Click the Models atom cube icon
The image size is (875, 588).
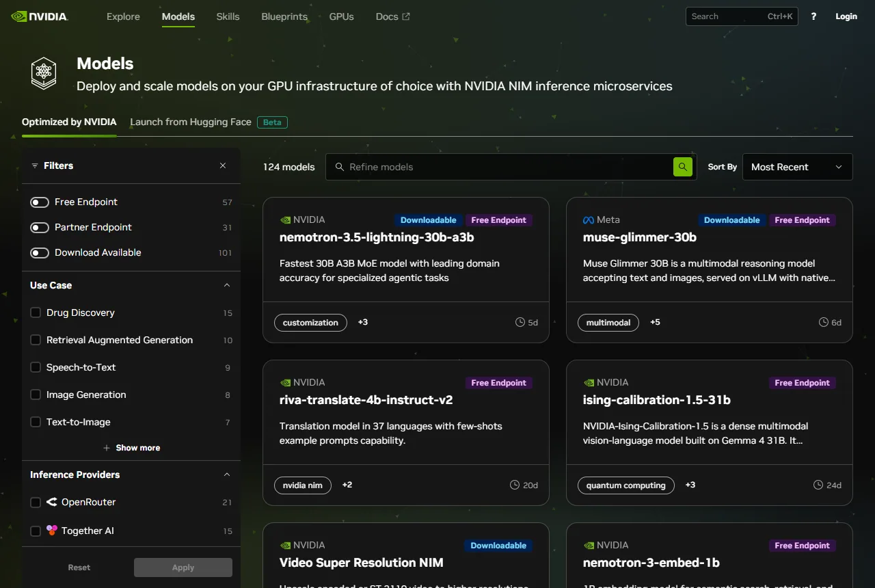(44, 73)
